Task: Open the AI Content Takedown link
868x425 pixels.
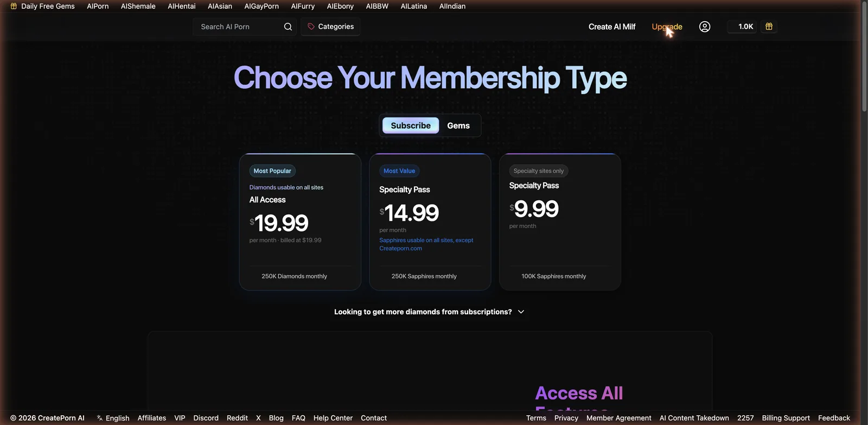Action: (x=694, y=418)
